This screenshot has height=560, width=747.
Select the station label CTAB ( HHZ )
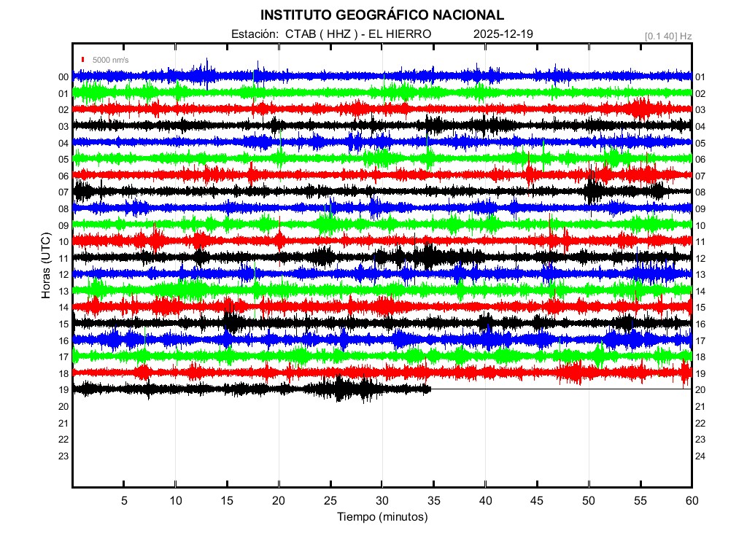[320, 34]
